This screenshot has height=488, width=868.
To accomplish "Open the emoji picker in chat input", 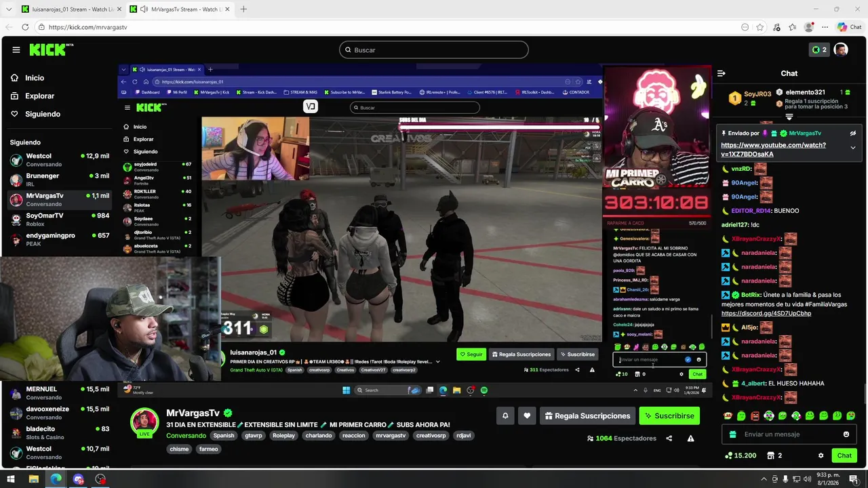I will pyautogui.click(x=846, y=434).
